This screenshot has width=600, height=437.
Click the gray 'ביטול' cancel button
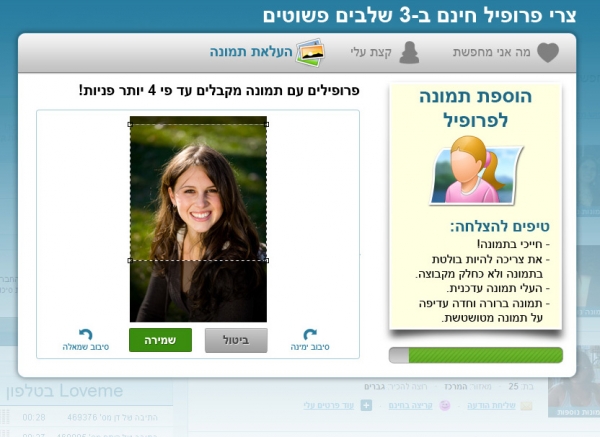click(236, 340)
